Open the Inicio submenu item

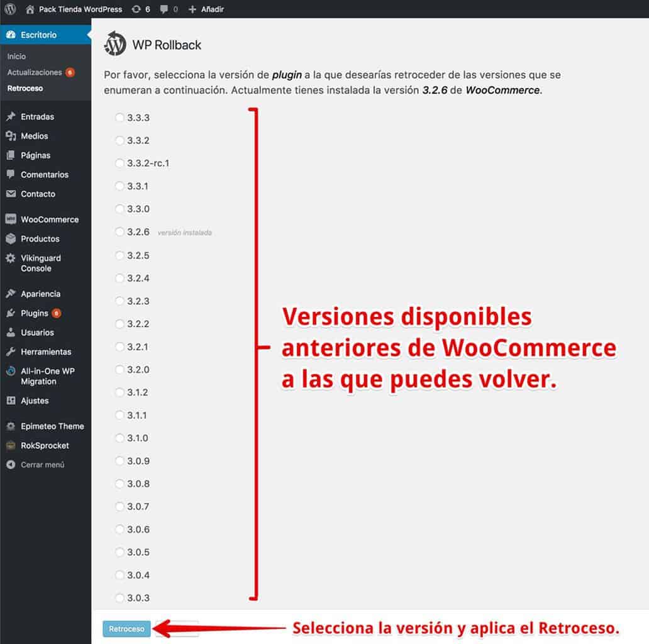(16, 57)
